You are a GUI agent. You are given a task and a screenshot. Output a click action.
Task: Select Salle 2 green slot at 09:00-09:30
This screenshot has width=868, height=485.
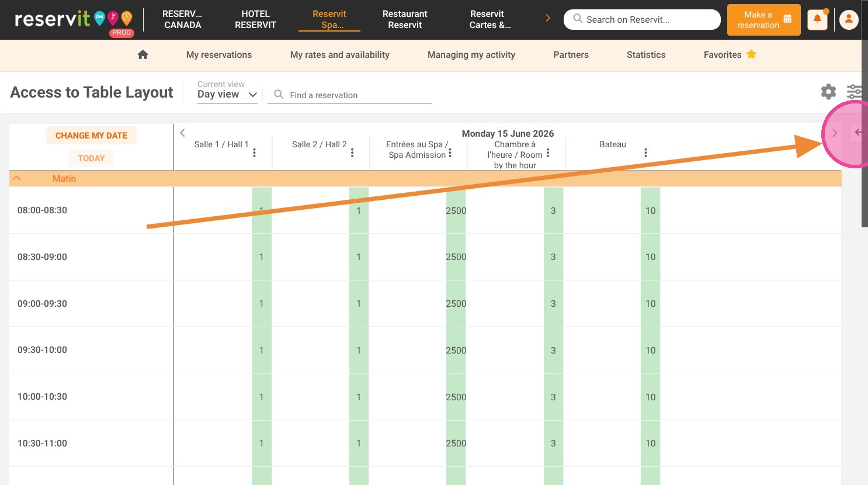[359, 303]
